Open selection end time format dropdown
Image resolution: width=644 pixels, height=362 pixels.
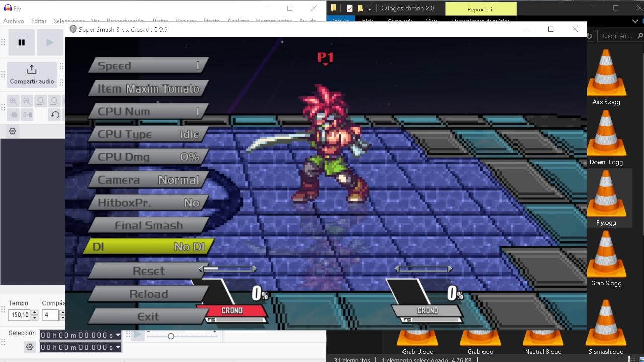118,347
